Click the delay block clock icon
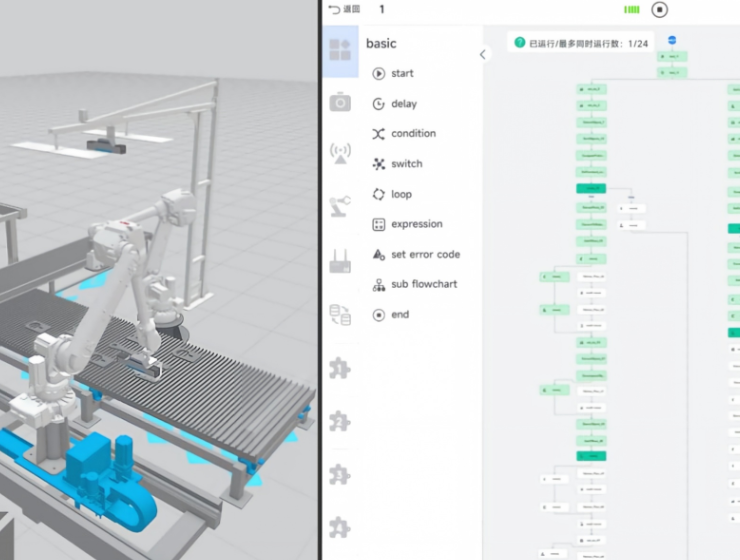 pos(378,104)
